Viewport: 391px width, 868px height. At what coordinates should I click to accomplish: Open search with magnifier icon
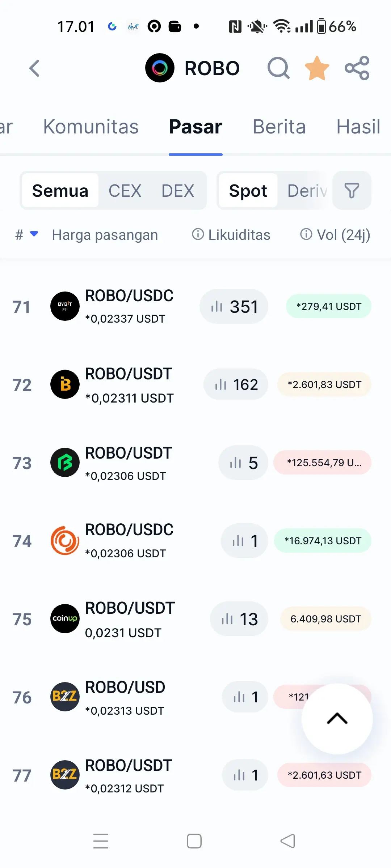(278, 68)
